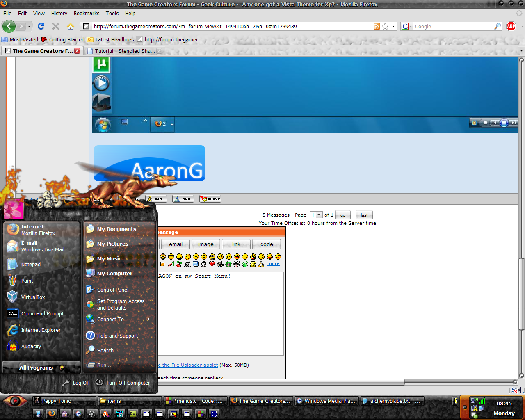The width and height of the screenshot is (525, 420).
Task: Bookmark this page with the star icon
Action: [385, 26]
